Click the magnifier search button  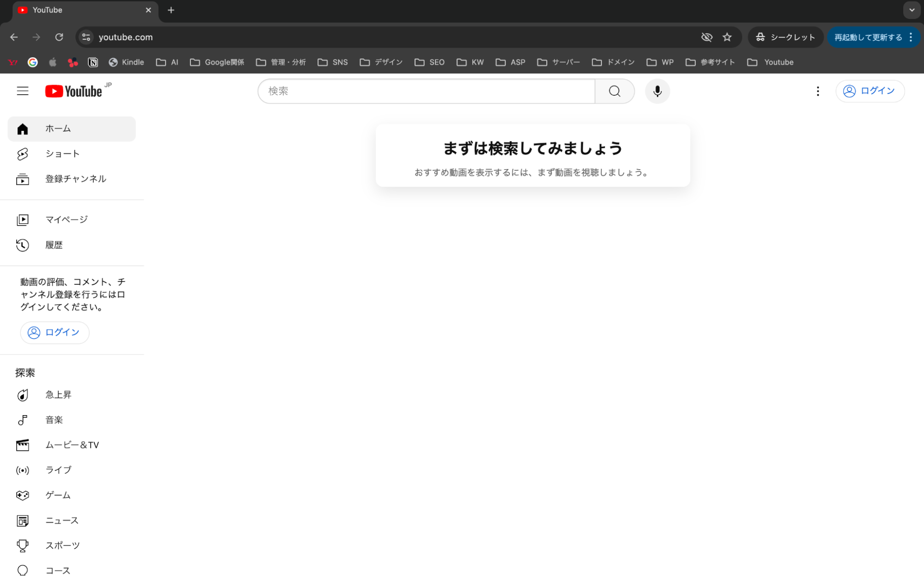click(x=614, y=91)
